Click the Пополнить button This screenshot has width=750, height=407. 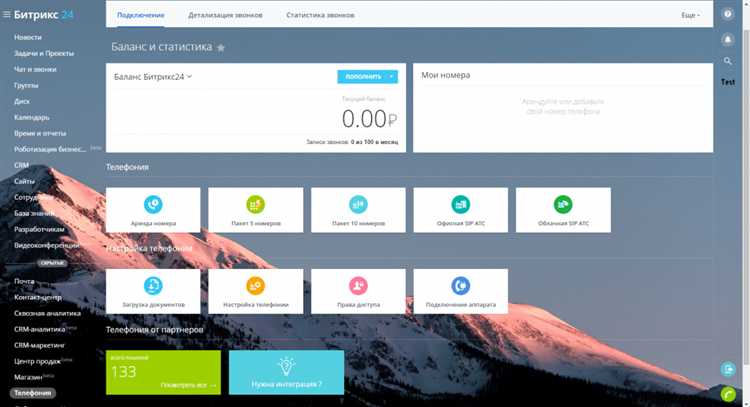click(362, 77)
